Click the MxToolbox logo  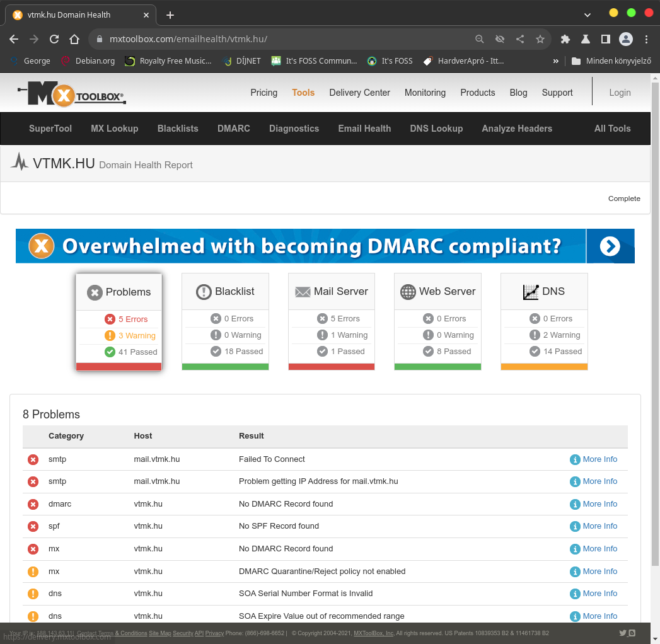tap(72, 93)
